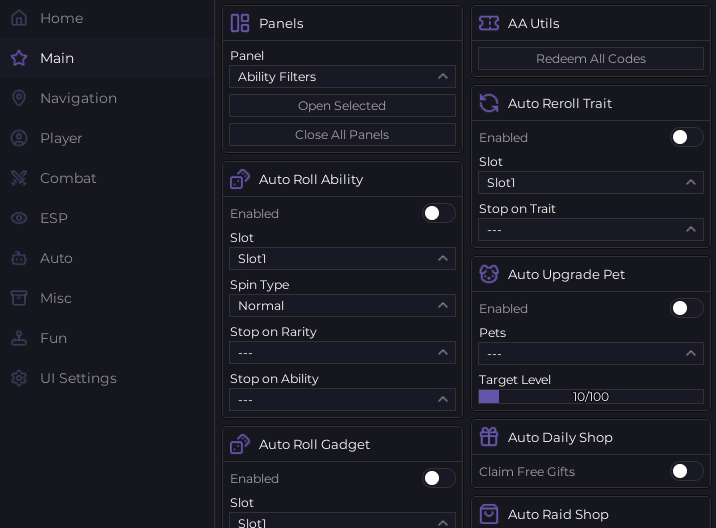
Task: Go to the Home tab
Action: [x=107, y=18]
